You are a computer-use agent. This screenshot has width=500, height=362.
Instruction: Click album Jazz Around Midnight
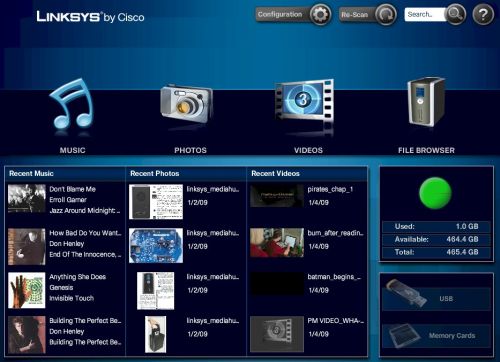click(85, 210)
